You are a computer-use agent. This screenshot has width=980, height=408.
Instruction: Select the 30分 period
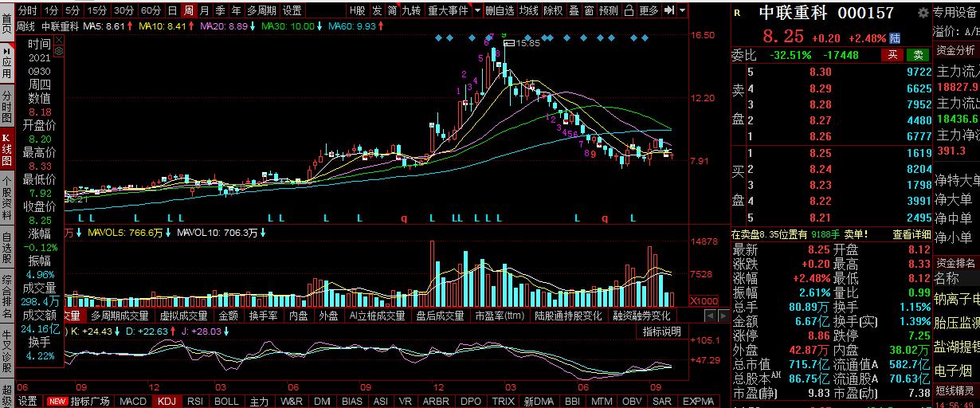123,10
